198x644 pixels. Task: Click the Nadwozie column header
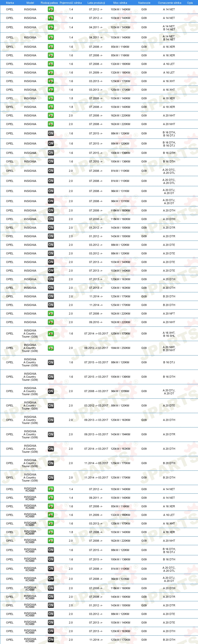144,3
